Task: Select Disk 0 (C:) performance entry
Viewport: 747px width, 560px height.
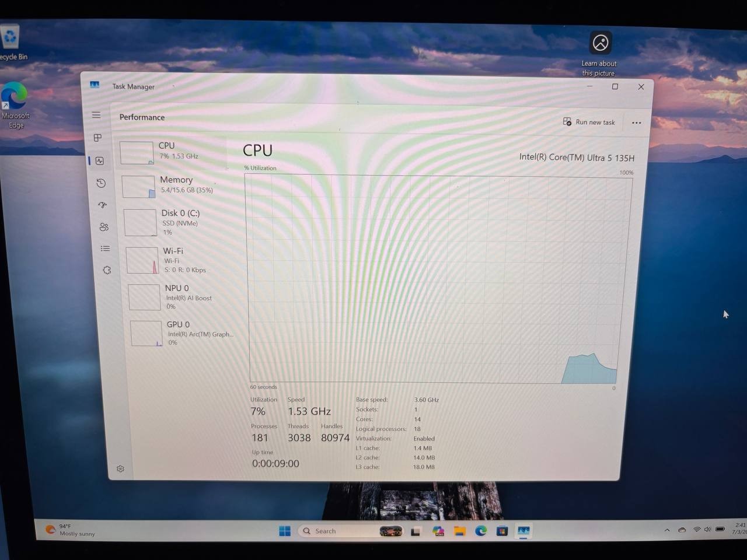Action: (x=176, y=222)
